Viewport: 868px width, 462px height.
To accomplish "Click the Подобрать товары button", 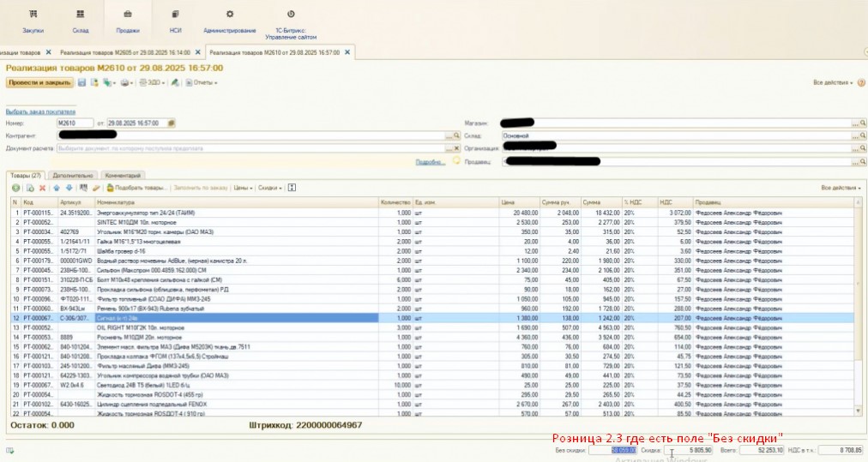I will [136, 188].
